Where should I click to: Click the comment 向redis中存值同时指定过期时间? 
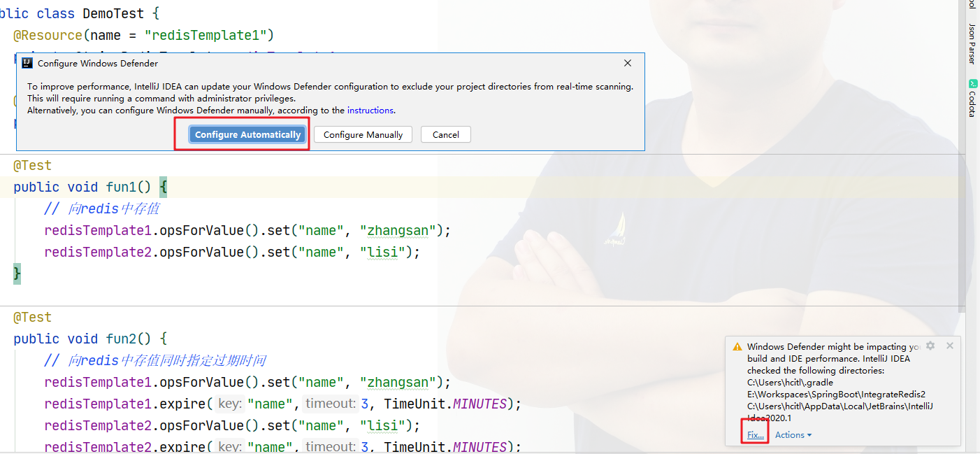coord(154,361)
